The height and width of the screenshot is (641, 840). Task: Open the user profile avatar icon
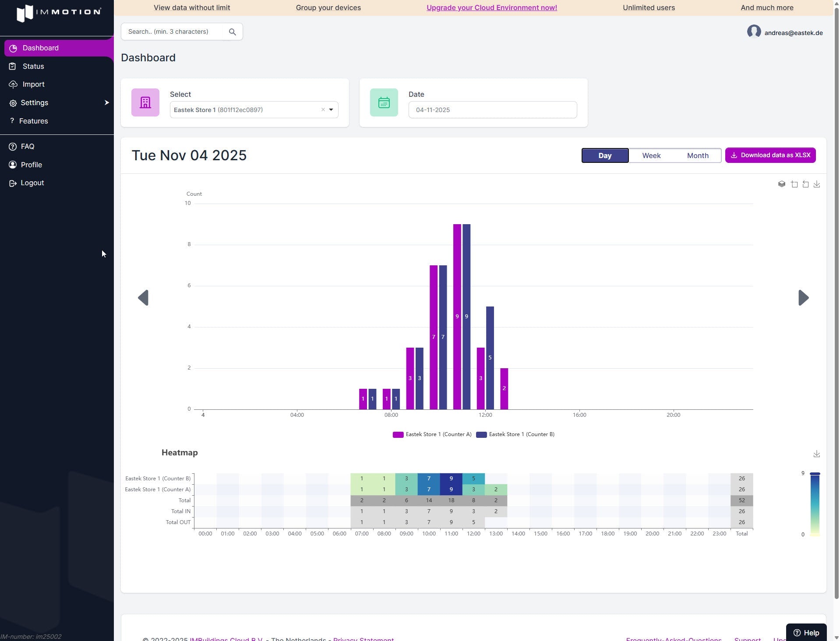tap(754, 32)
